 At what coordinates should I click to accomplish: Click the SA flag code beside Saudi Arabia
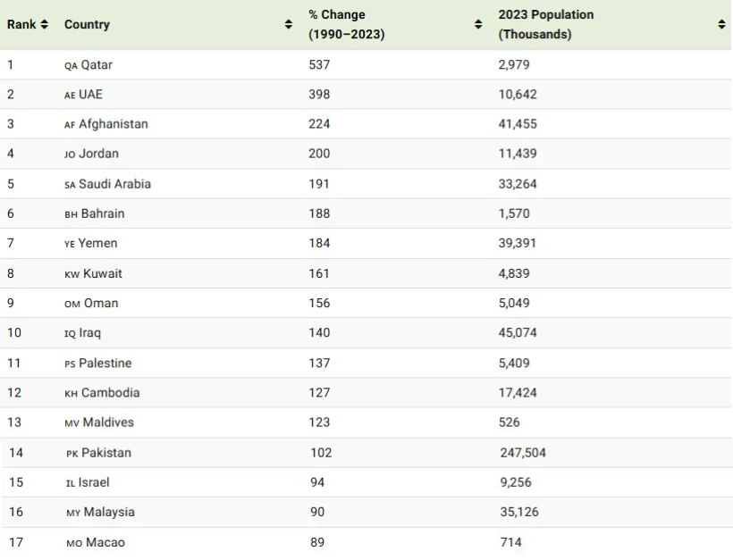tap(70, 184)
